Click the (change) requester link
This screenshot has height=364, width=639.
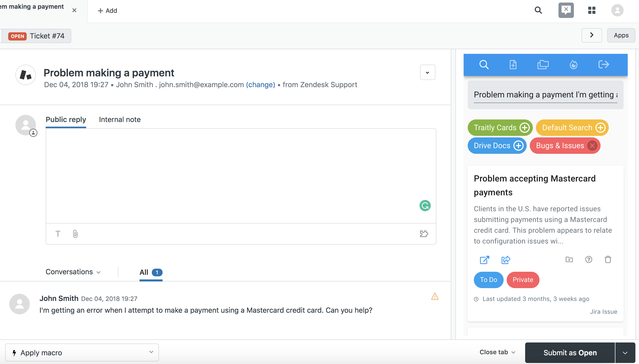click(261, 85)
